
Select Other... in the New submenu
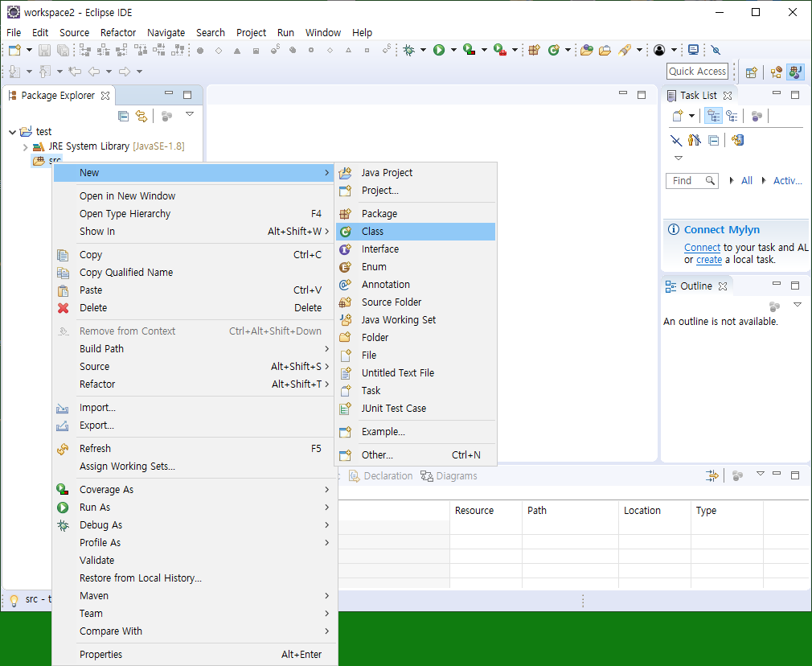click(x=416, y=455)
